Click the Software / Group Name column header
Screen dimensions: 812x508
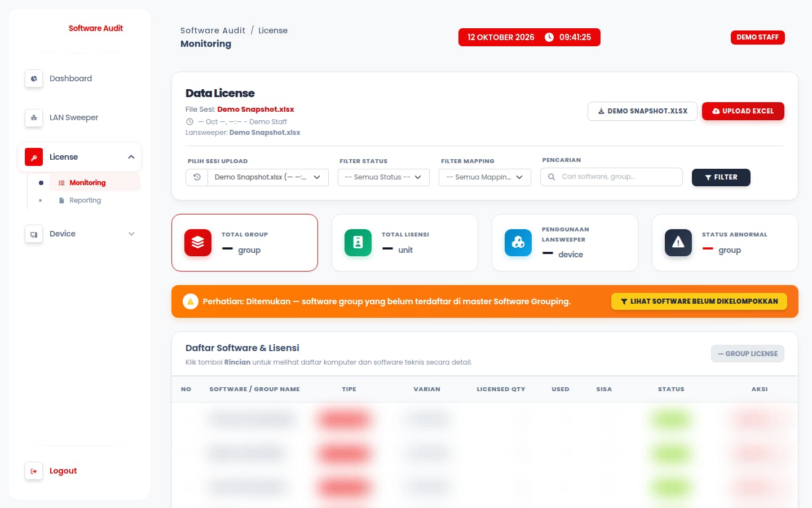(254, 389)
